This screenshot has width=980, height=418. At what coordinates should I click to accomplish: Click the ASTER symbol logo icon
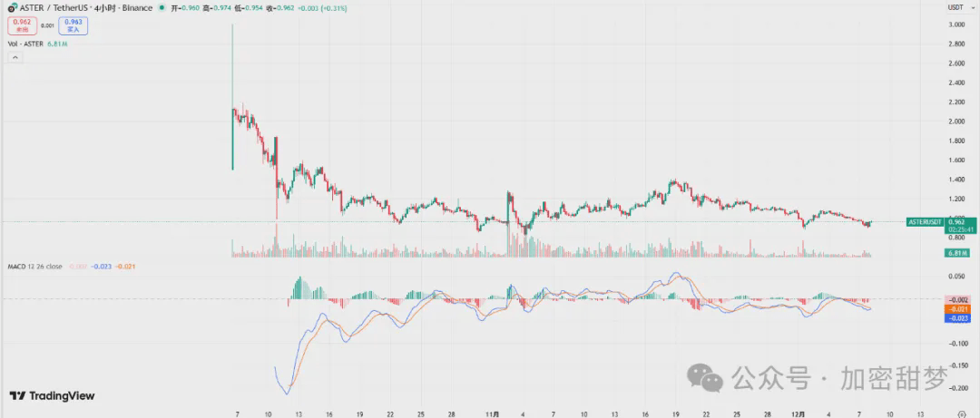(12, 8)
